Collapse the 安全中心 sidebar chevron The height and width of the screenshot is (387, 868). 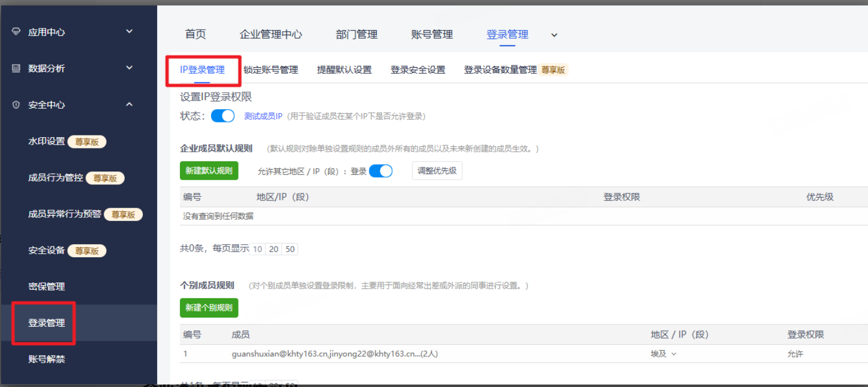[x=129, y=105]
